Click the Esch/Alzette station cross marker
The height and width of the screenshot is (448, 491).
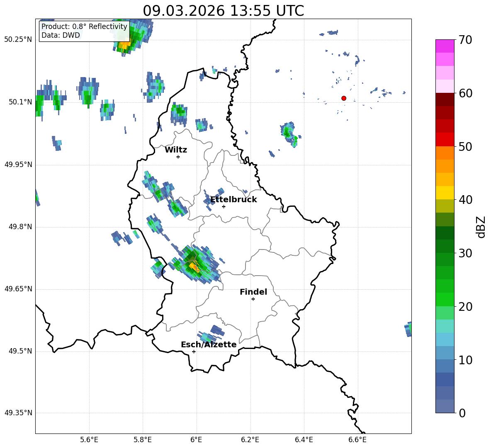point(194,351)
